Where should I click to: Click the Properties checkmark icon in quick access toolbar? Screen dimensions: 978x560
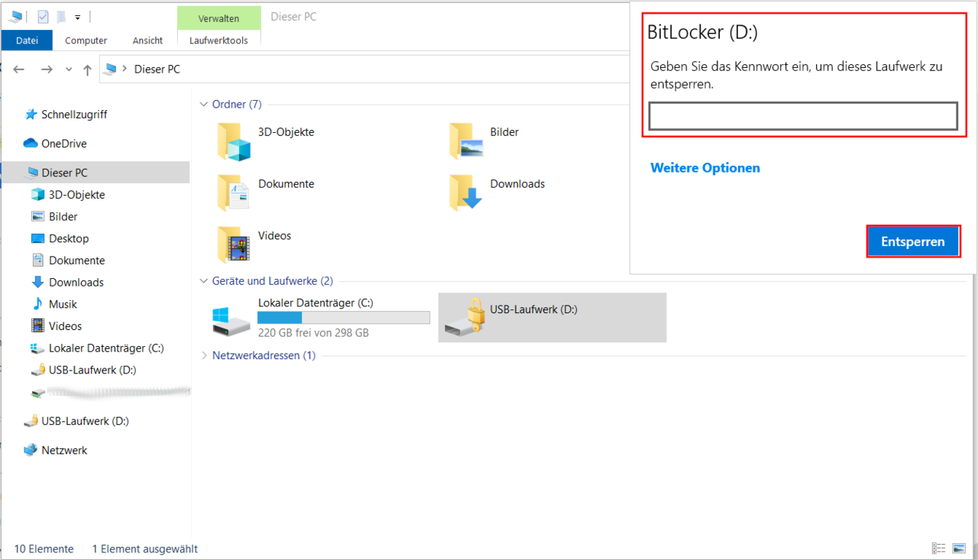44,16
